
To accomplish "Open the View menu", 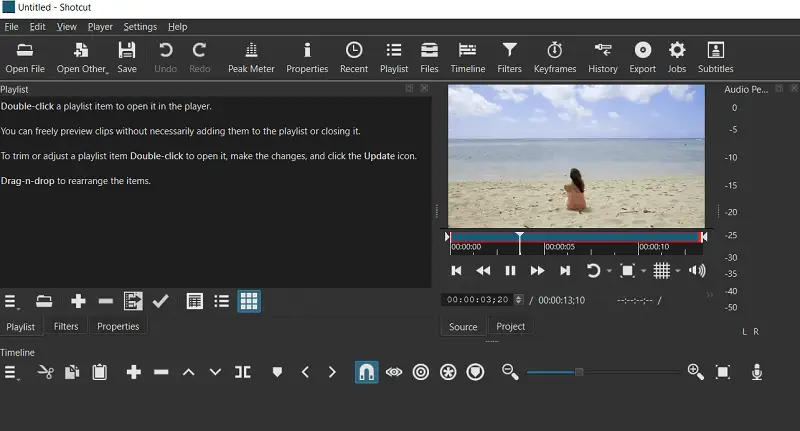I will [x=66, y=27].
